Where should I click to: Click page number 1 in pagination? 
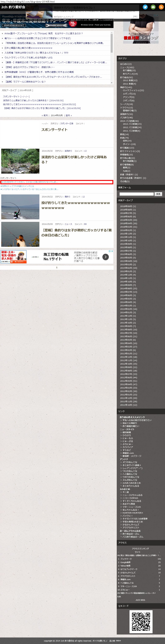tap(57, 267)
